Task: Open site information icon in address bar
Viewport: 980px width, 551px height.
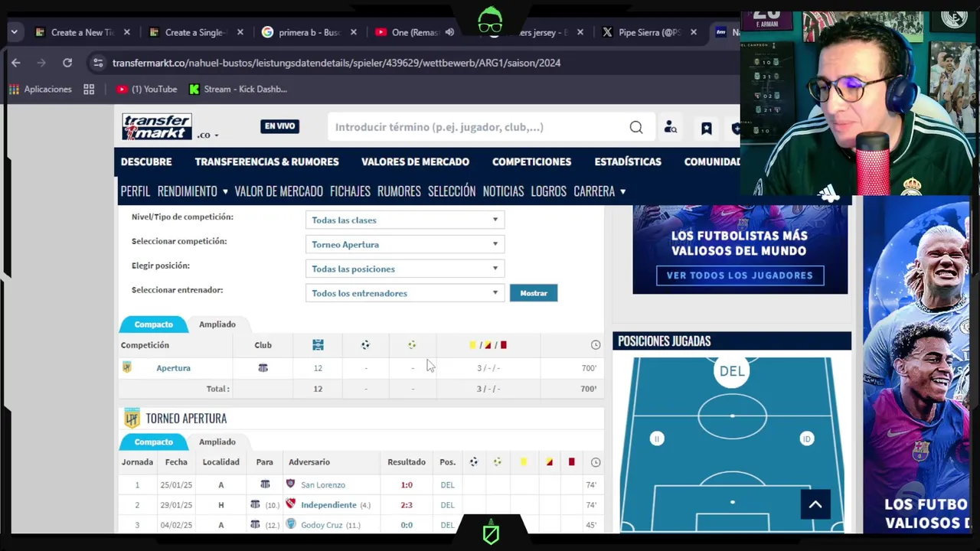Action: pyautogui.click(x=96, y=63)
